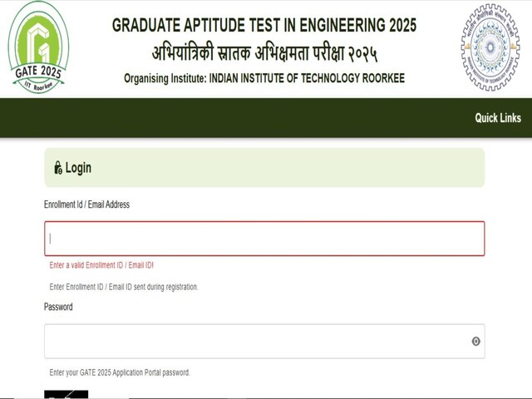Click the Login panel heading

78,168
